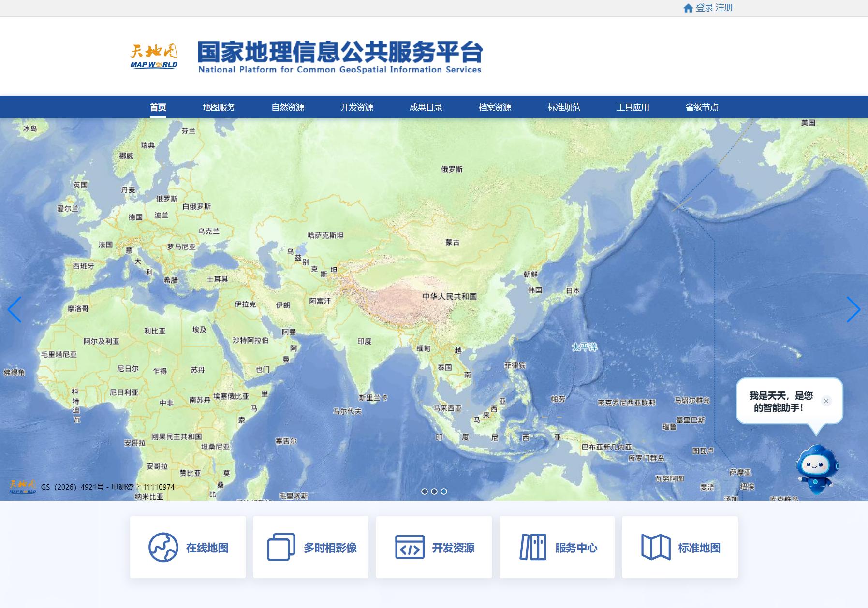Image resolution: width=868 pixels, height=608 pixels.
Task: Click the 国家地理信息公共服务平台 title
Action: pos(340,52)
